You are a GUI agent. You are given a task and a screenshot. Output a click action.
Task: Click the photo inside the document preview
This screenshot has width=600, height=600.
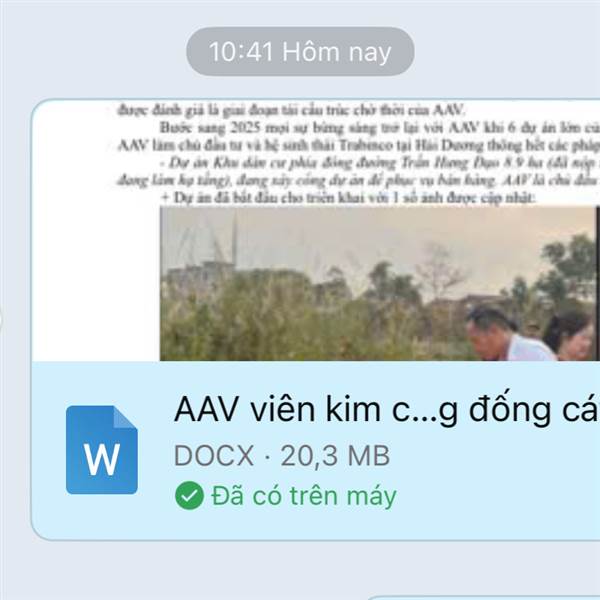pos(380,284)
